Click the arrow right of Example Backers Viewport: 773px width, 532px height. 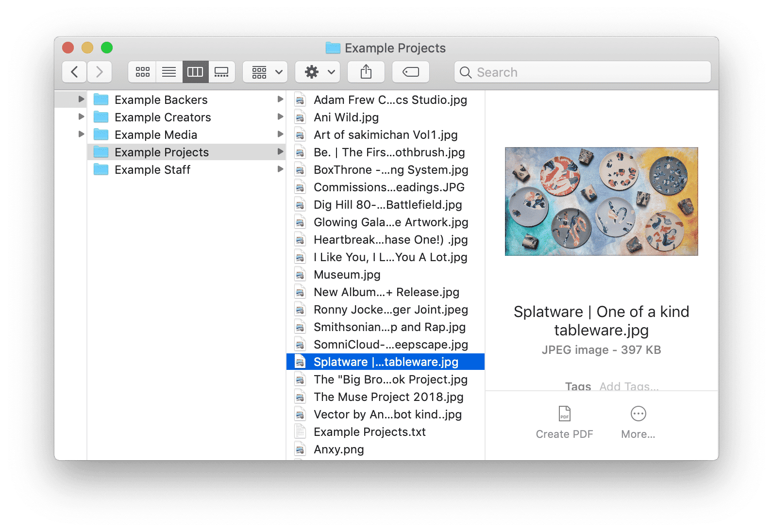280,100
